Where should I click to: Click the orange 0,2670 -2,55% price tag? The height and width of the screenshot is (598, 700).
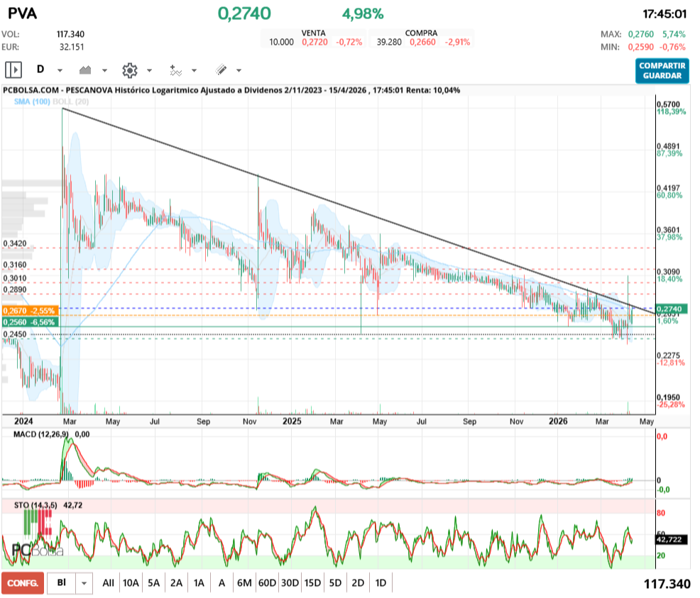pos(31,311)
